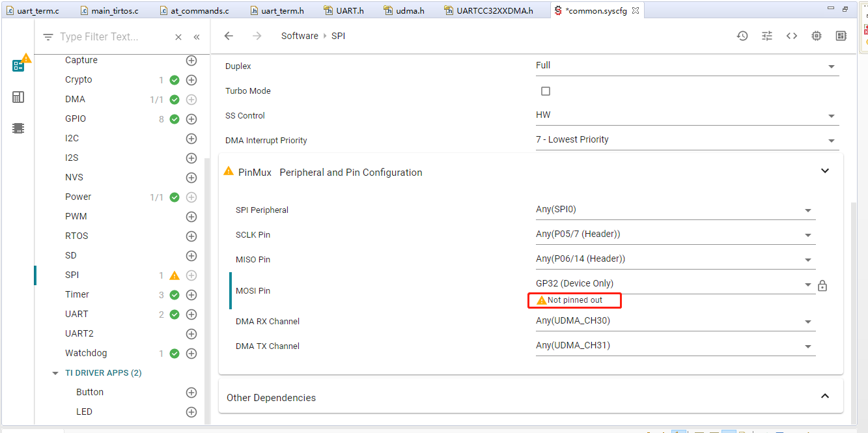Open the device chip view icon
This screenshot has width=868, height=433.
pos(817,36)
